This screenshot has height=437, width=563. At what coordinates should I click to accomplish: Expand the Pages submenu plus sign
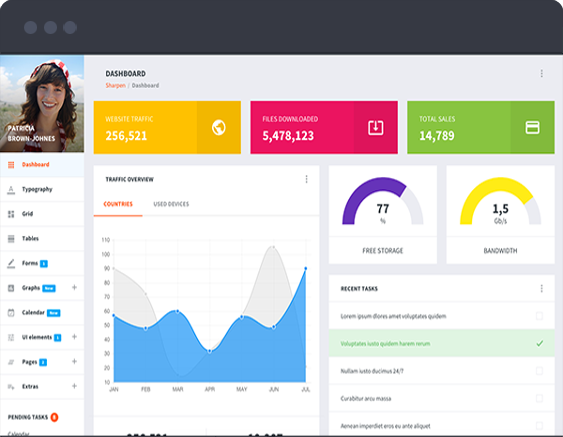74,361
